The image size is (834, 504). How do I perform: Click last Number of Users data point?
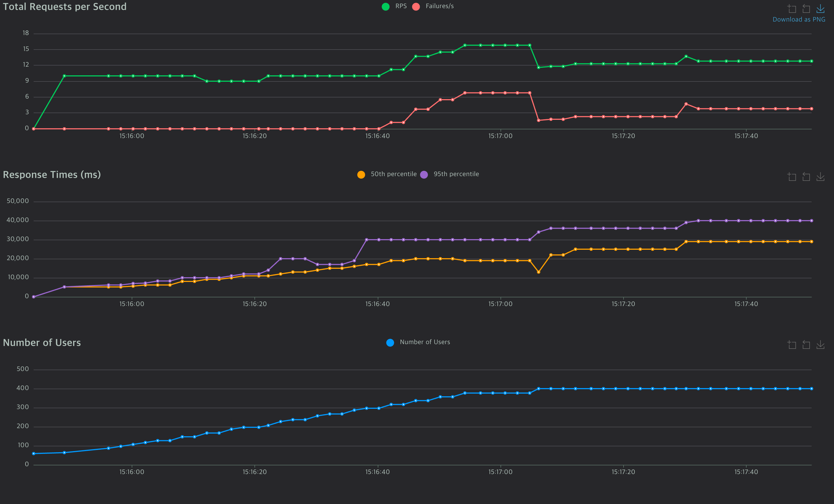(x=811, y=389)
